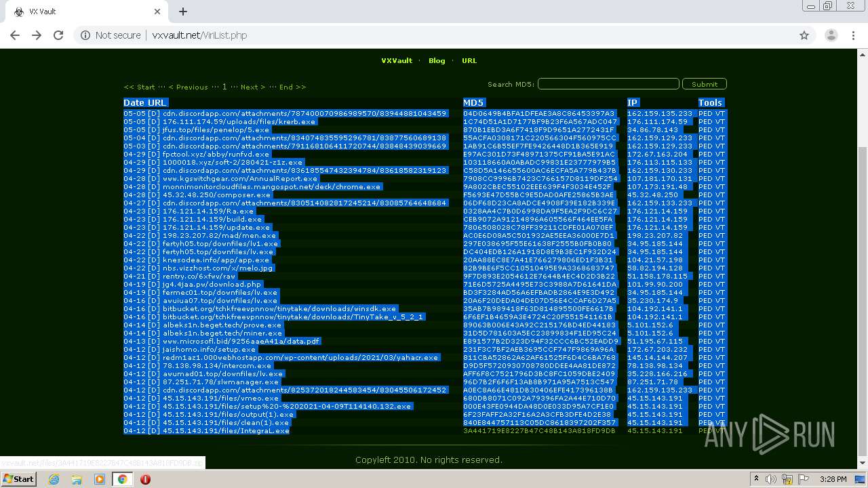The width and height of the screenshot is (868, 488).
Task: Click the Not secure site info icon
Action: point(85,35)
